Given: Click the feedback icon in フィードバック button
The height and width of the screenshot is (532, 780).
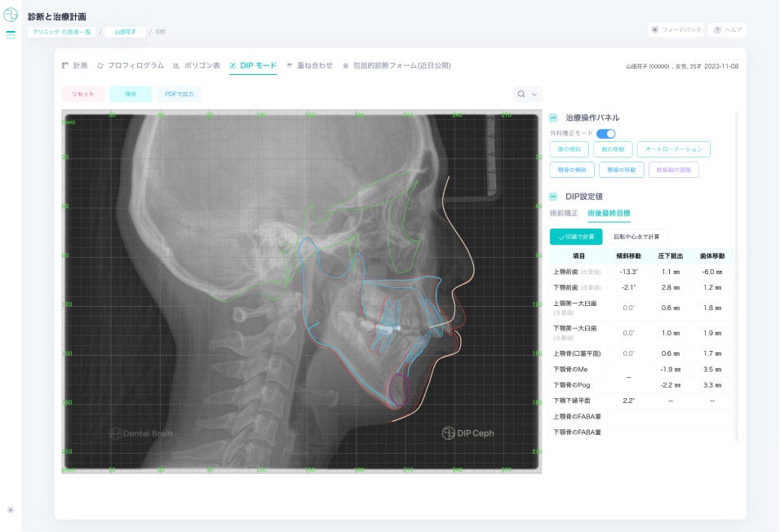Looking at the screenshot, I should pos(655,30).
